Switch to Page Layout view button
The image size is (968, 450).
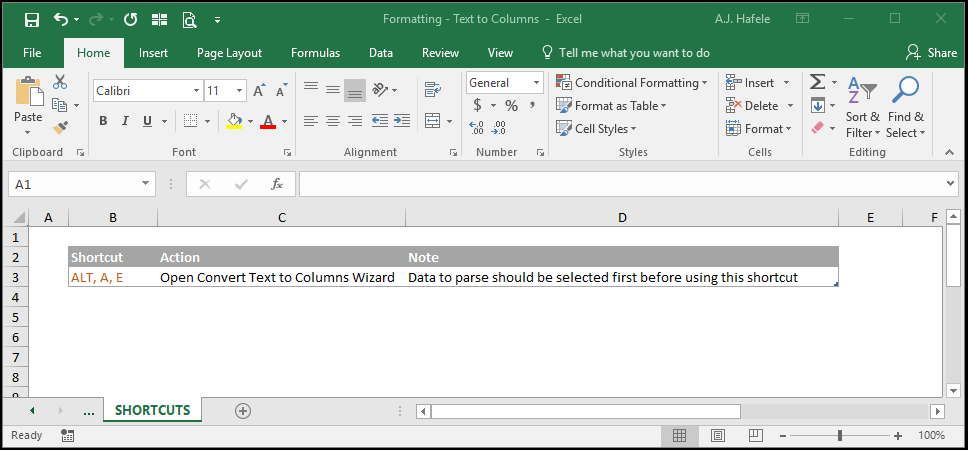coord(717,436)
